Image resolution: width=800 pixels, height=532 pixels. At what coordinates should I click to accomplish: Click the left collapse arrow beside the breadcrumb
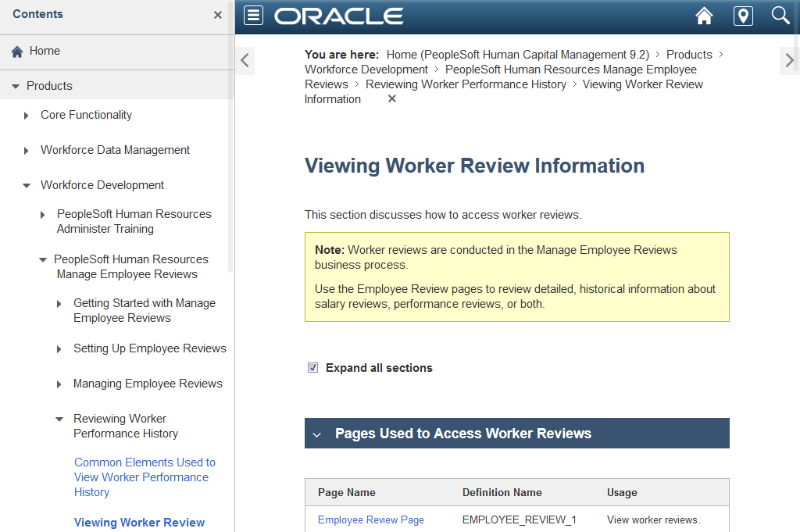[x=245, y=60]
